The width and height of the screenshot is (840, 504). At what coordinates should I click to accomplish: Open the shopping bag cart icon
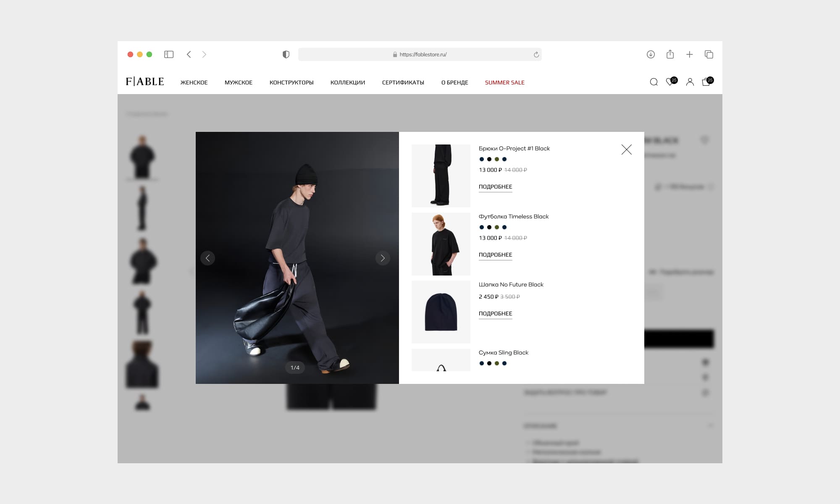tap(706, 82)
